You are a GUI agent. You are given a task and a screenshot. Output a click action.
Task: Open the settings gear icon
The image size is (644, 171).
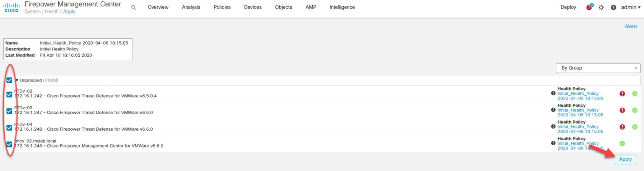(x=601, y=8)
